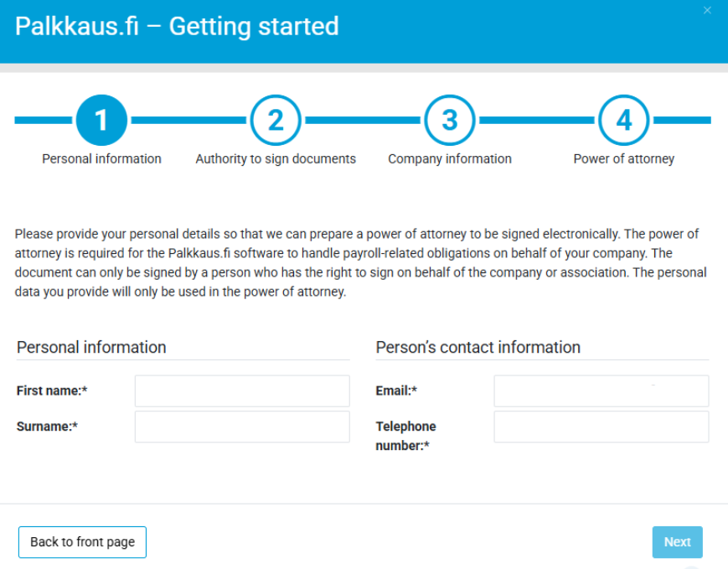The height and width of the screenshot is (569, 728).
Task: Click the Telephone number input field
Action: coord(601,427)
